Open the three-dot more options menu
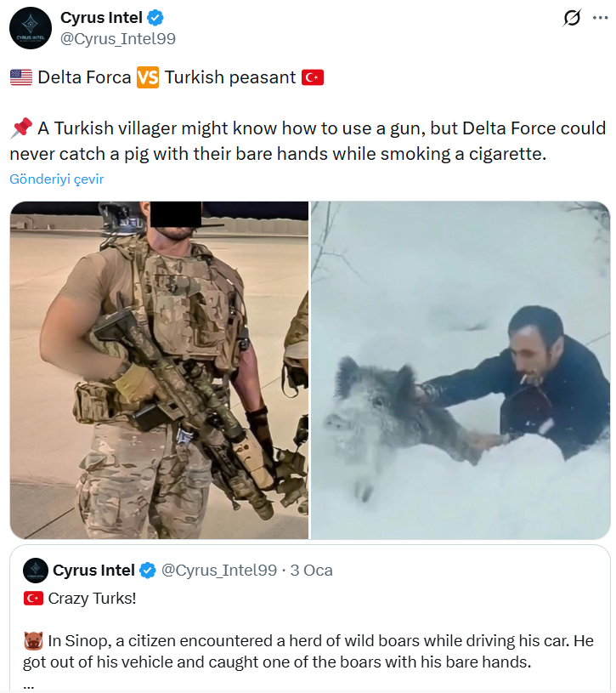 tap(600, 18)
